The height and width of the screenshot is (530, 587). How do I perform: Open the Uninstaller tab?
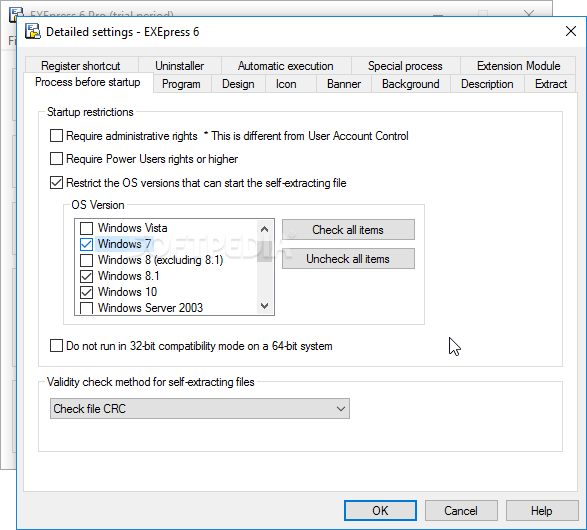point(180,66)
